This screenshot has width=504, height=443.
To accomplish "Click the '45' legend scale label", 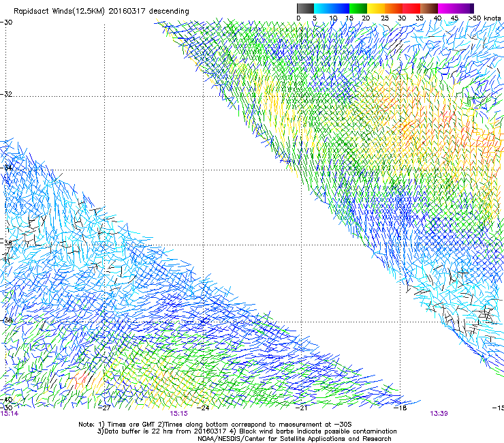I will tap(454, 18).
